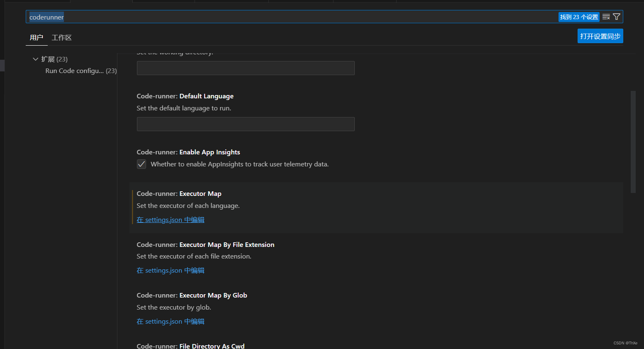Switch to the 用户 tab
The image size is (644, 349).
coord(37,37)
